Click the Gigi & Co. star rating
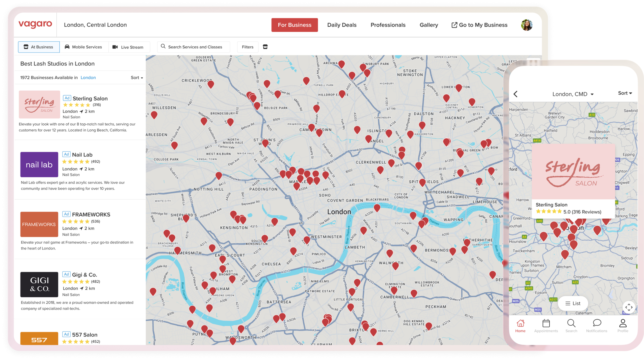Image resolution: width=644 pixels, height=360 pixels. click(76, 282)
